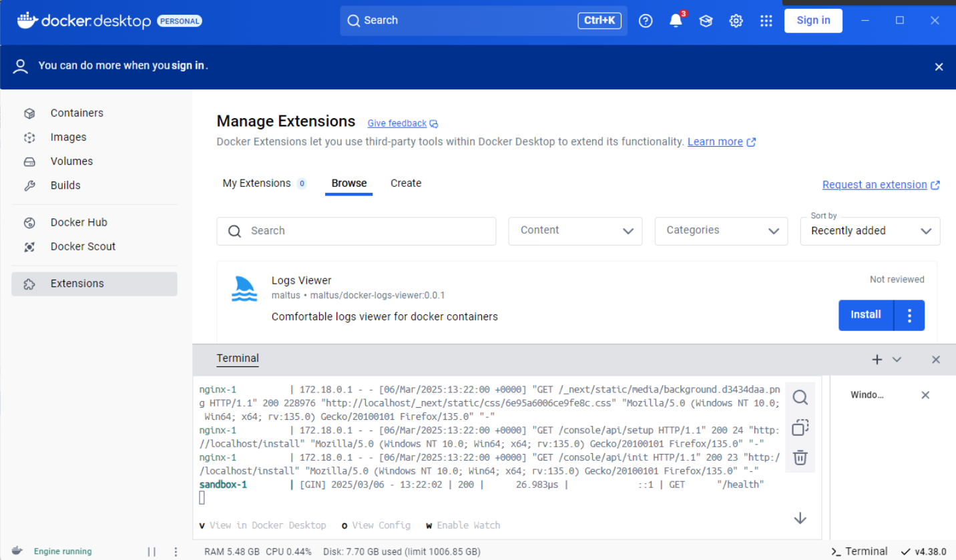Open notifications bell with 3 badge
956x560 pixels.
tap(676, 20)
